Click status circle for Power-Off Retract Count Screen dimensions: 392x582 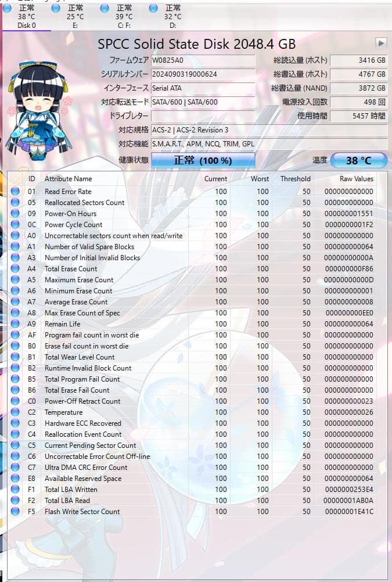click(x=15, y=401)
